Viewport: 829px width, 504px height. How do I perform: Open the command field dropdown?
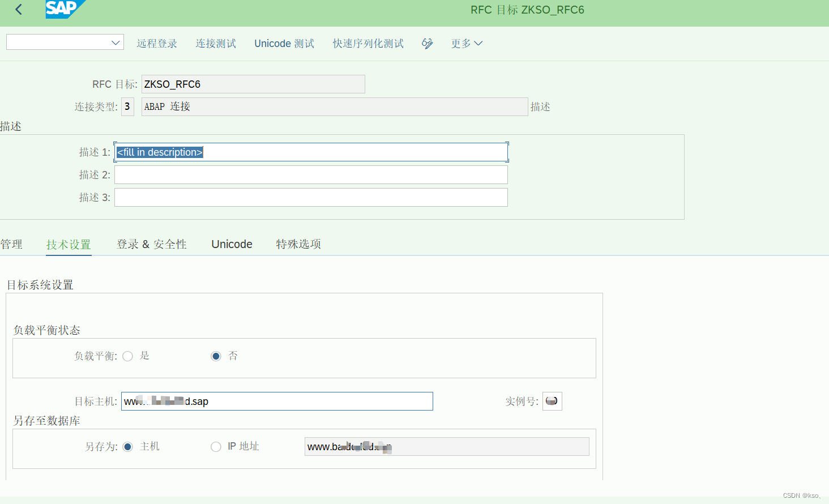(116, 42)
